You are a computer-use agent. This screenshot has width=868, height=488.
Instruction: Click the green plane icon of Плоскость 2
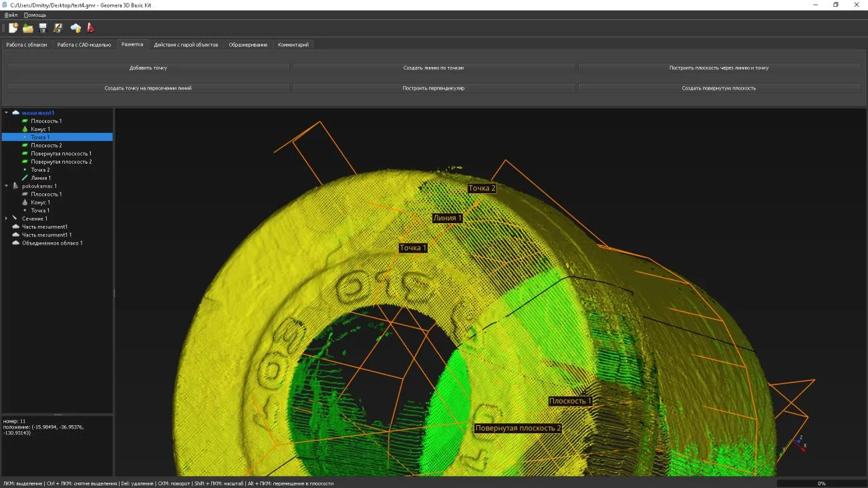coord(25,145)
